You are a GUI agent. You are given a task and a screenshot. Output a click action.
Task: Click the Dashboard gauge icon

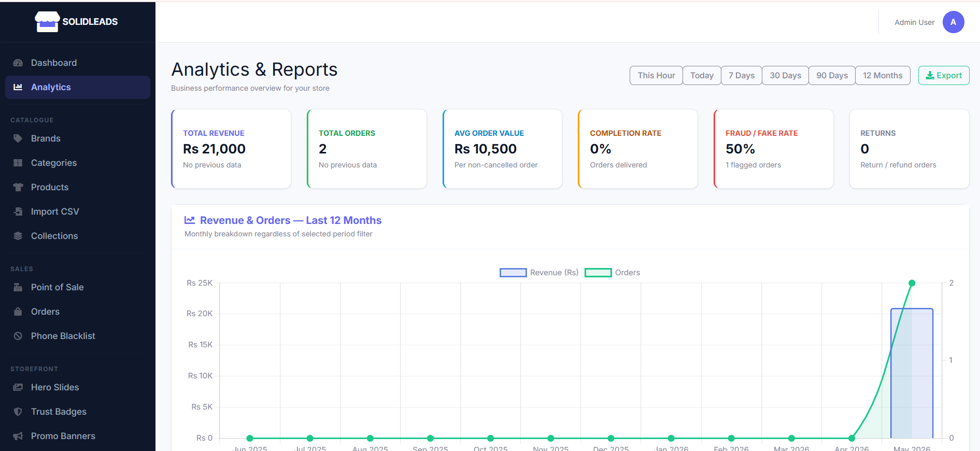tap(18, 63)
